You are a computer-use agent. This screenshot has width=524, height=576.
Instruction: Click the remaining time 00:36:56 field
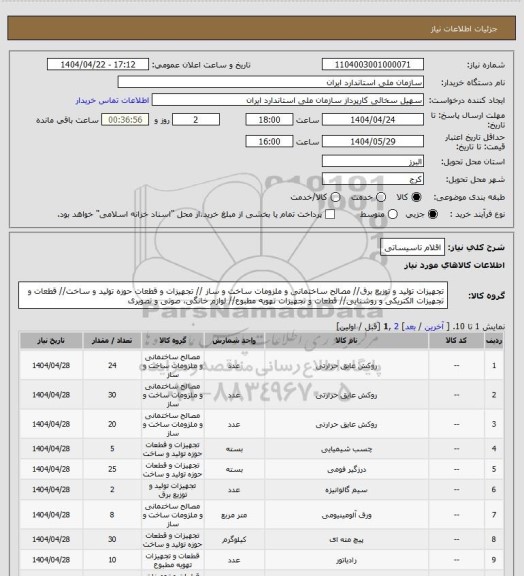(x=125, y=120)
